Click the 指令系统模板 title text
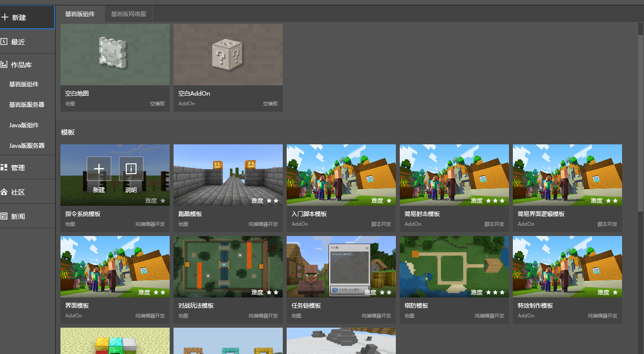644x354 pixels. tap(83, 214)
